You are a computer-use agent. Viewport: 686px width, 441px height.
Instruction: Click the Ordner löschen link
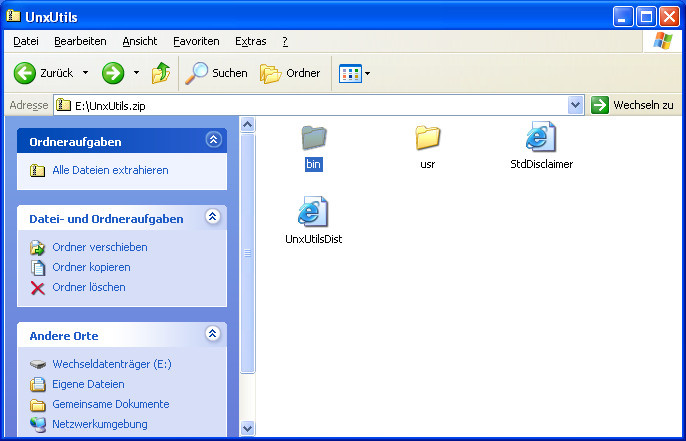(89, 287)
